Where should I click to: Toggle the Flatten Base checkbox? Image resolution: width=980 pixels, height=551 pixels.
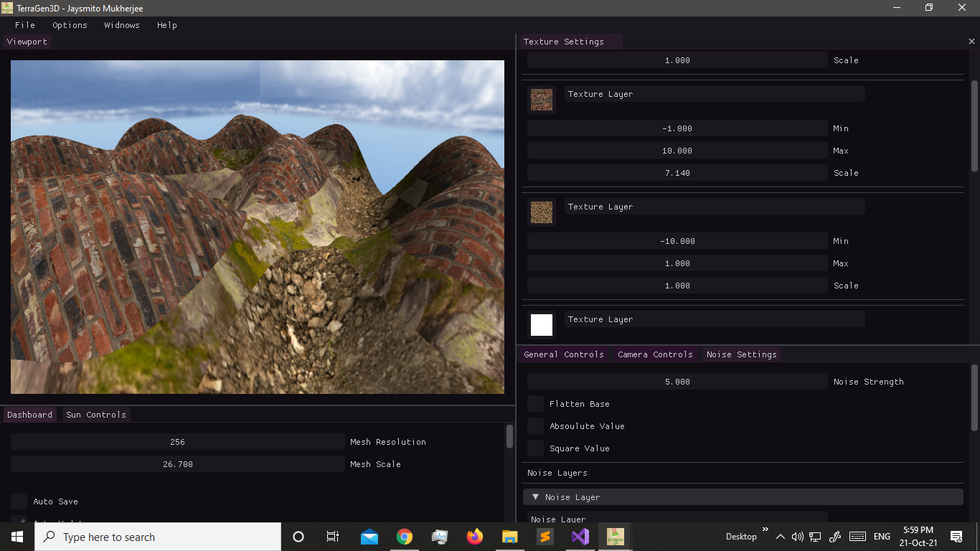point(535,404)
